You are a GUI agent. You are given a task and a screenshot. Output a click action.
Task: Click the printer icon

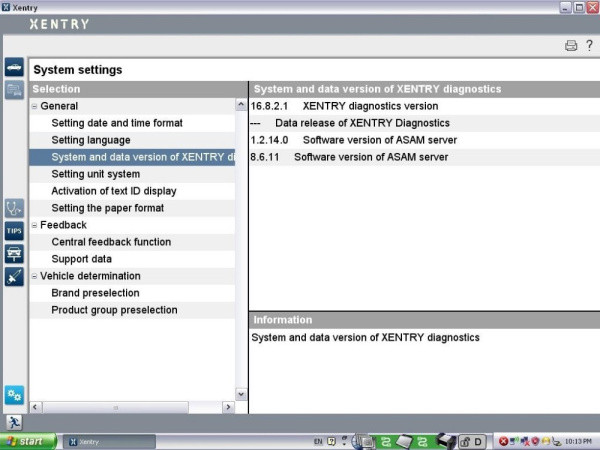[x=571, y=46]
